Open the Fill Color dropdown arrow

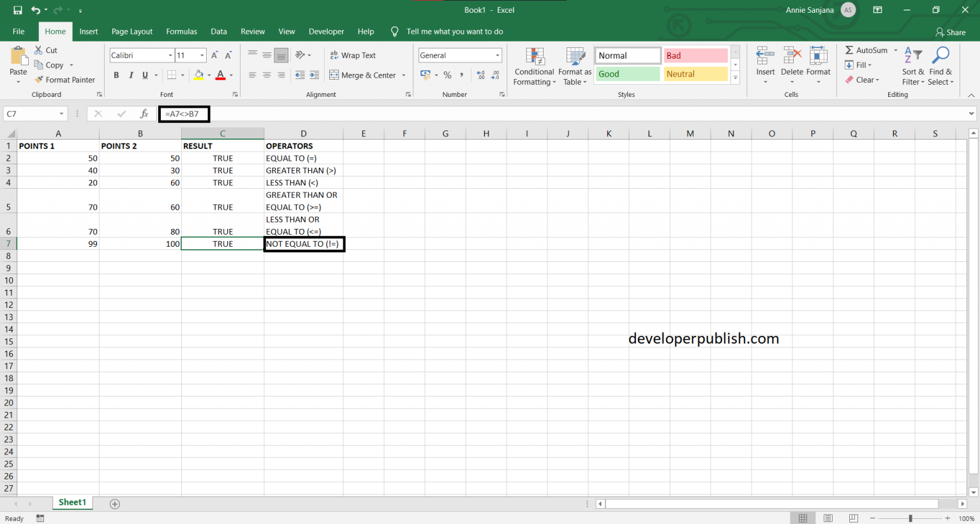[x=209, y=75]
